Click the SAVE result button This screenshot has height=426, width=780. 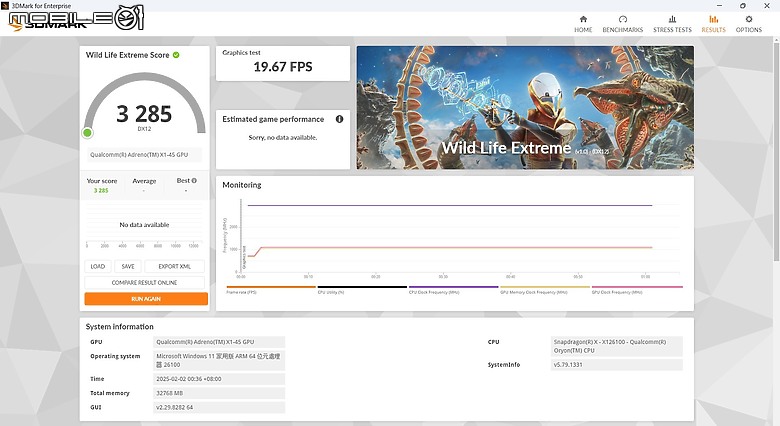pos(128,266)
